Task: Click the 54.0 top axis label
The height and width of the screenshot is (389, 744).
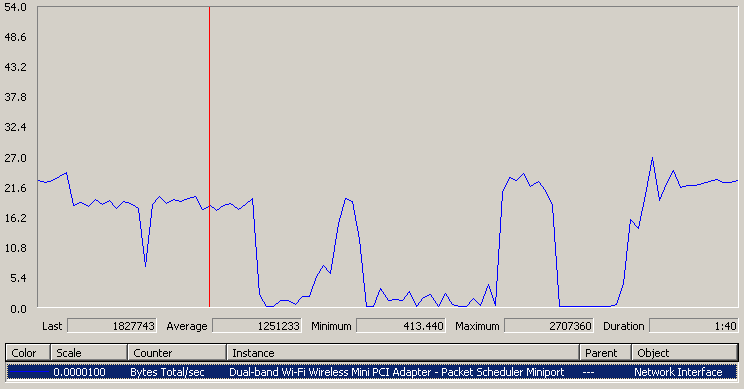Action: click(15, 7)
